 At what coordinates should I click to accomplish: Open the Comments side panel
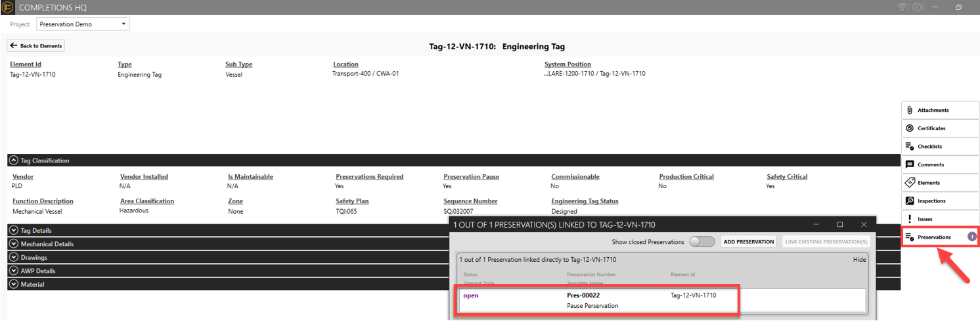point(940,164)
